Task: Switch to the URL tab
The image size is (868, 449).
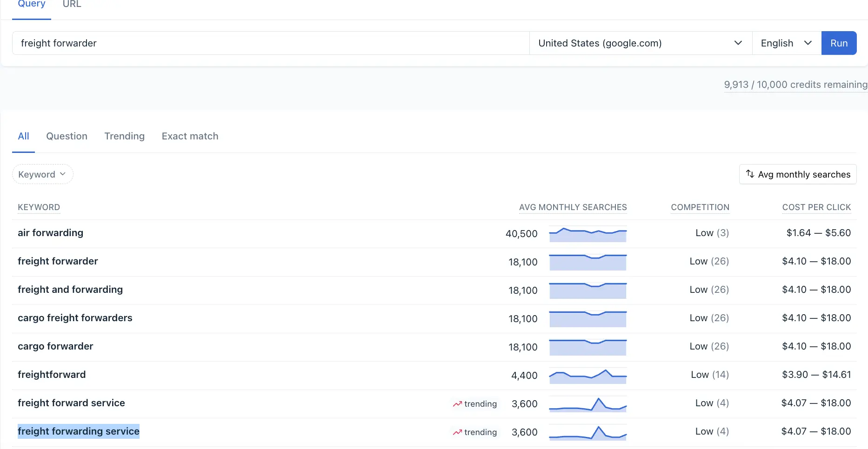Action: point(72,5)
